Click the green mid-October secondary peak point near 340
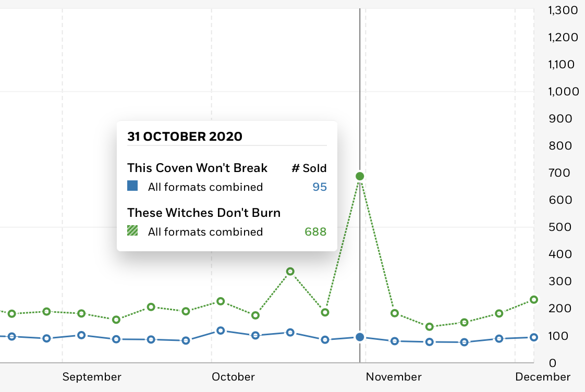The height and width of the screenshot is (392, 585). (x=290, y=272)
